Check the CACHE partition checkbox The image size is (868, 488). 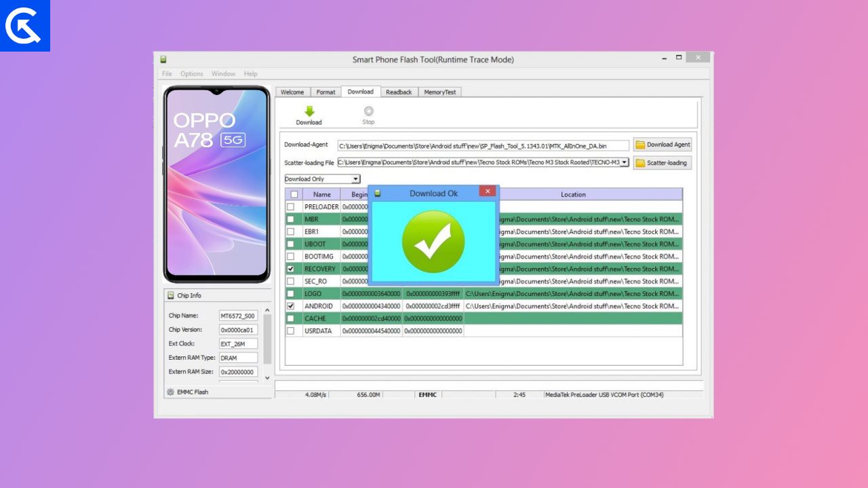[291, 318]
